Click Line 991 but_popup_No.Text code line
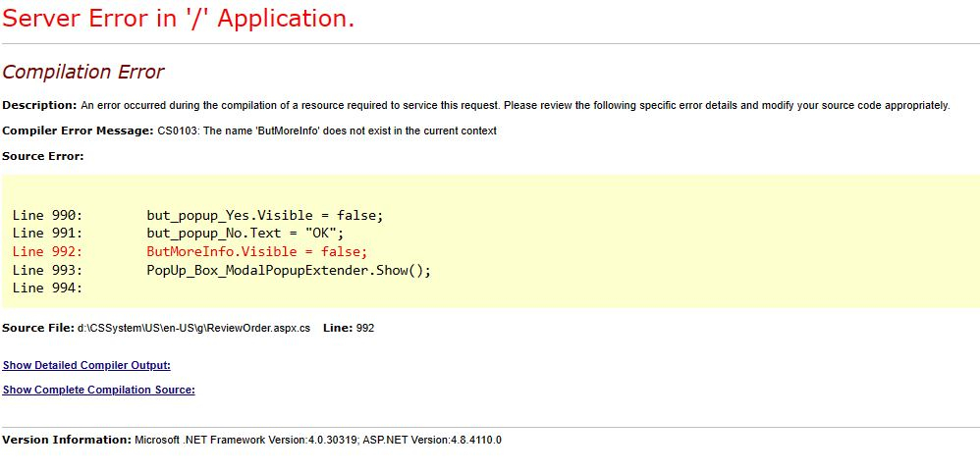980x471 pixels. tap(178, 234)
